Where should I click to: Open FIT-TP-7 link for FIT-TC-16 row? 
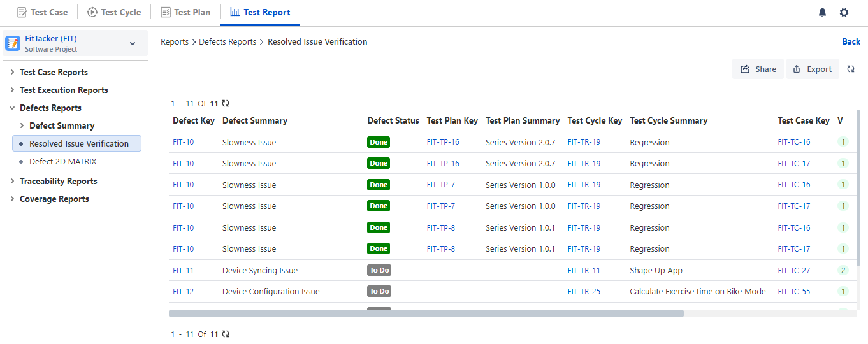(441, 185)
